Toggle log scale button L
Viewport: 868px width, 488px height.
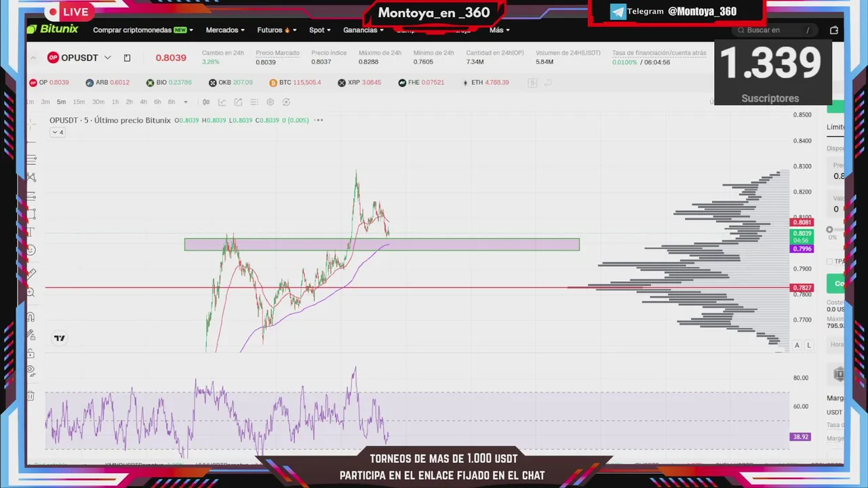pos(808,345)
